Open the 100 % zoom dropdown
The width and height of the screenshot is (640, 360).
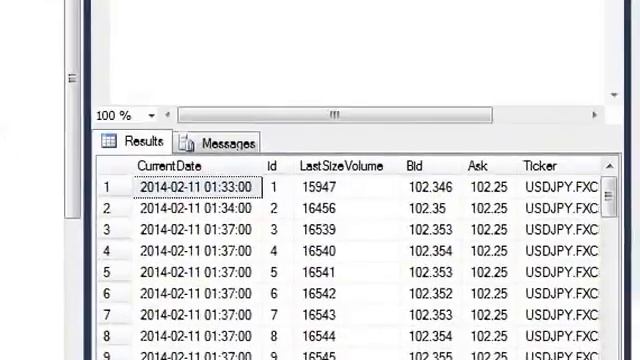coord(151,116)
